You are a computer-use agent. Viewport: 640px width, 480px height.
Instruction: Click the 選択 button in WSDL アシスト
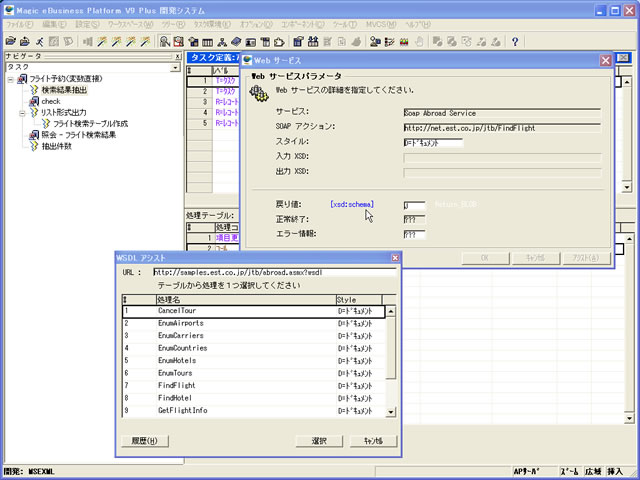pyautogui.click(x=319, y=441)
